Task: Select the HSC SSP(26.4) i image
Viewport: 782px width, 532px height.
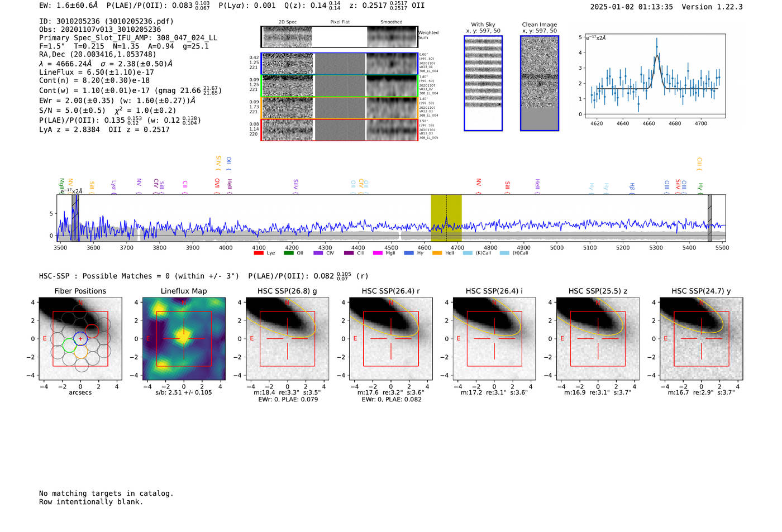Action: click(494, 339)
